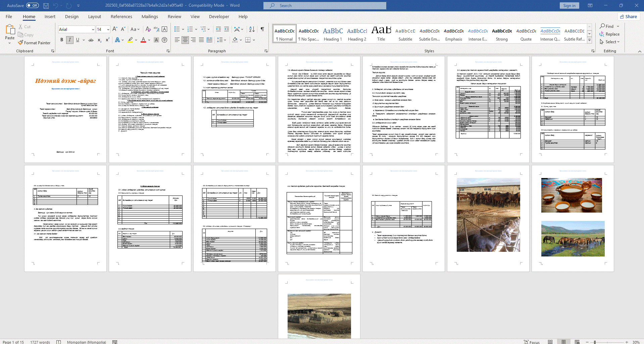Open bullets list dropdown arrow
This screenshot has height=344, width=644.
pos(183,29)
